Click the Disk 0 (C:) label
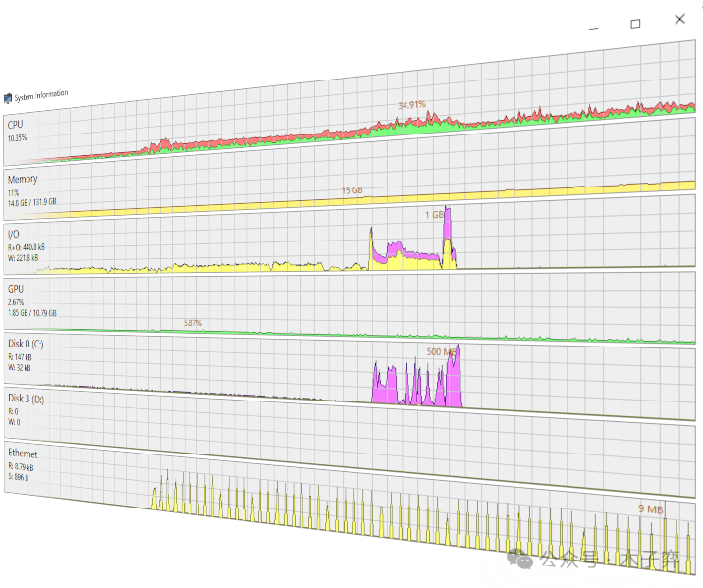The width and height of the screenshot is (703, 588). pyautogui.click(x=26, y=344)
